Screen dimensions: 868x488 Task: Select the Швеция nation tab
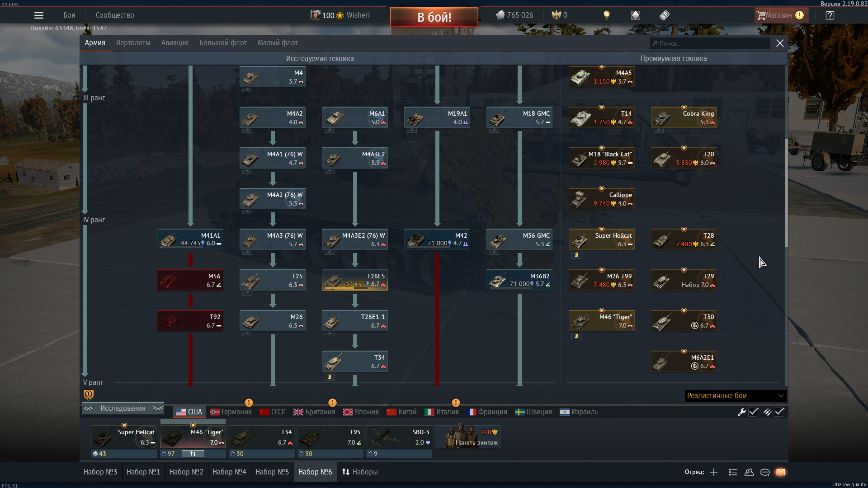click(533, 412)
